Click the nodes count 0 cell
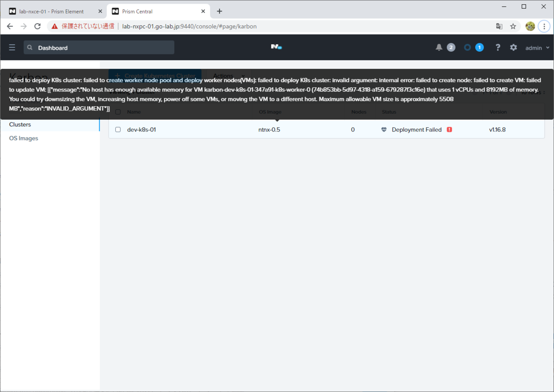Screen dimensions: 554x392 click(353, 130)
